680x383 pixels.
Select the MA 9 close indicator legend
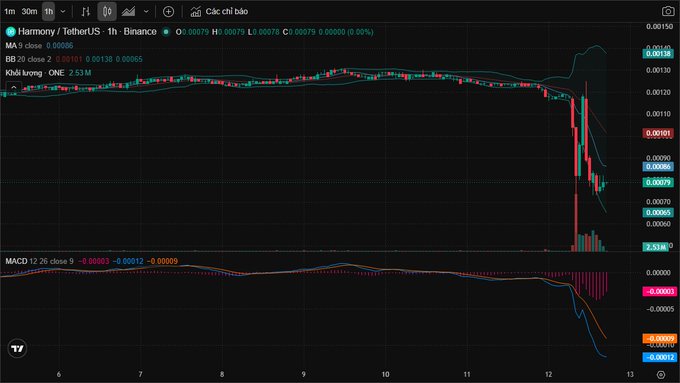tap(24, 46)
